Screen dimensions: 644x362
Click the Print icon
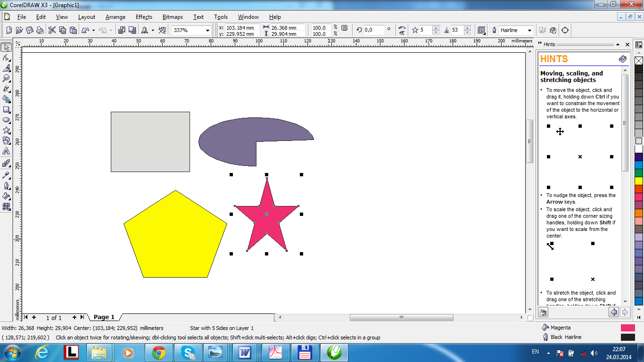coord(40,30)
